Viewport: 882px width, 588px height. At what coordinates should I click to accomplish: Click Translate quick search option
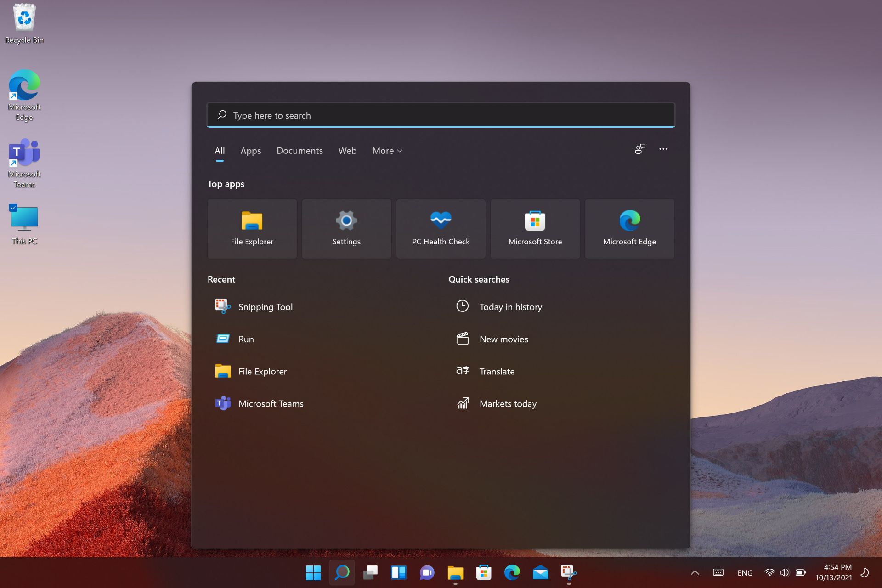(497, 372)
